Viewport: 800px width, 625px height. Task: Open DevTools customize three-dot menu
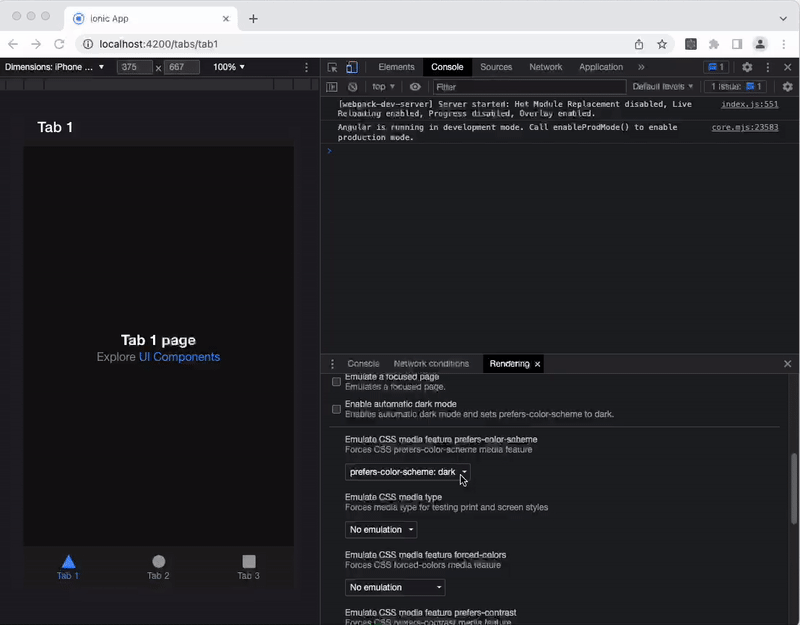click(x=768, y=67)
